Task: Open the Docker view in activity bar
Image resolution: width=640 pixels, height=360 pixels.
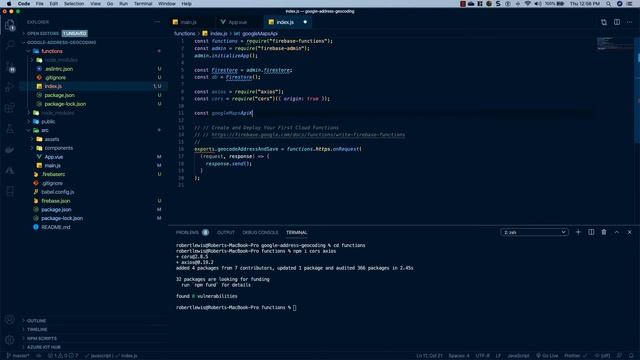Action: pyautogui.click(x=10, y=150)
